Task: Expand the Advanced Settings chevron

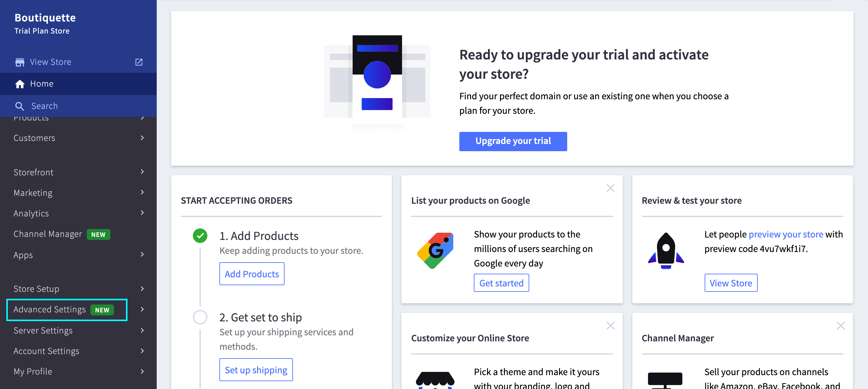Action: tap(142, 309)
